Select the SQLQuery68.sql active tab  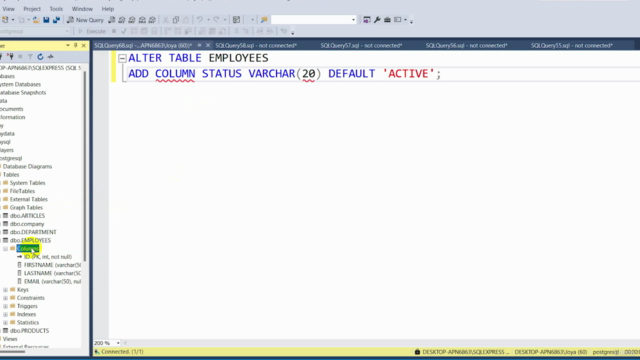click(x=143, y=45)
